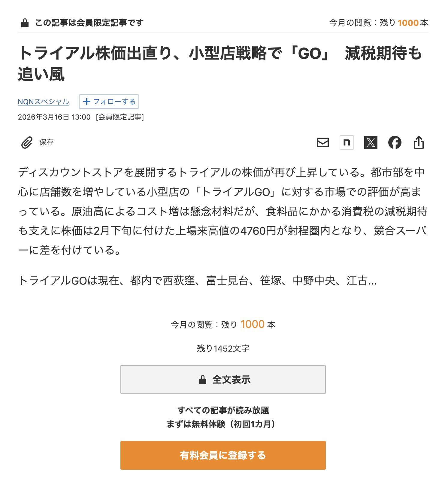Image resolution: width=448 pixels, height=482 pixels.
Task: Click the first paragraph starting with ディスカウントストア
Action: tap(222, 211)
